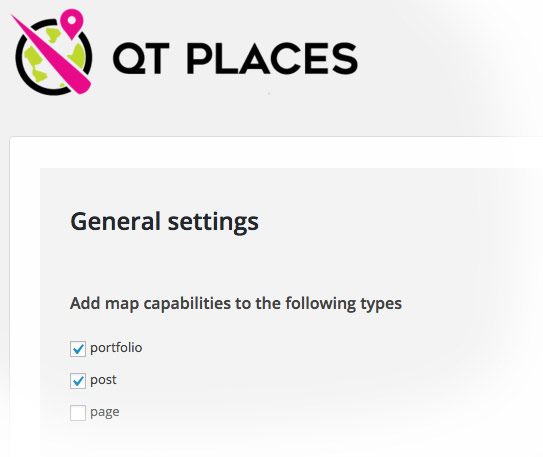Screen dimensions: 543x457
Task: Click the "QT" letters in the title
Action: 141,59
